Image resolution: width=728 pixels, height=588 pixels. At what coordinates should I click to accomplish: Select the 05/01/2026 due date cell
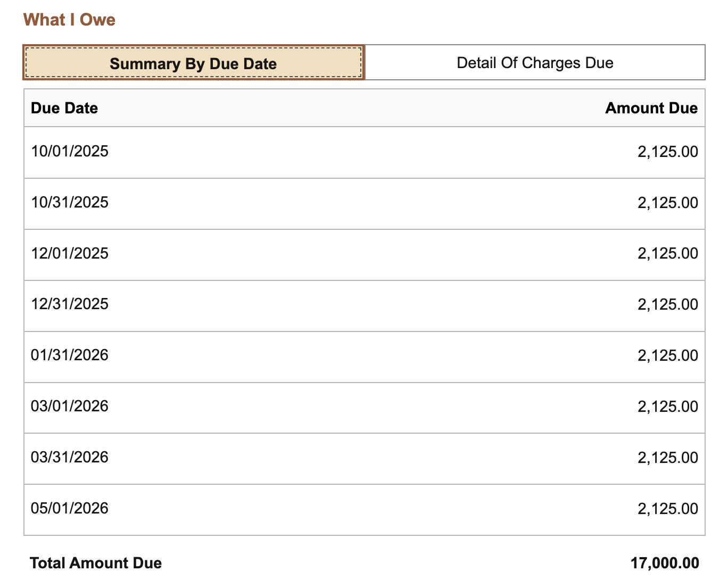tap(70, 508)
